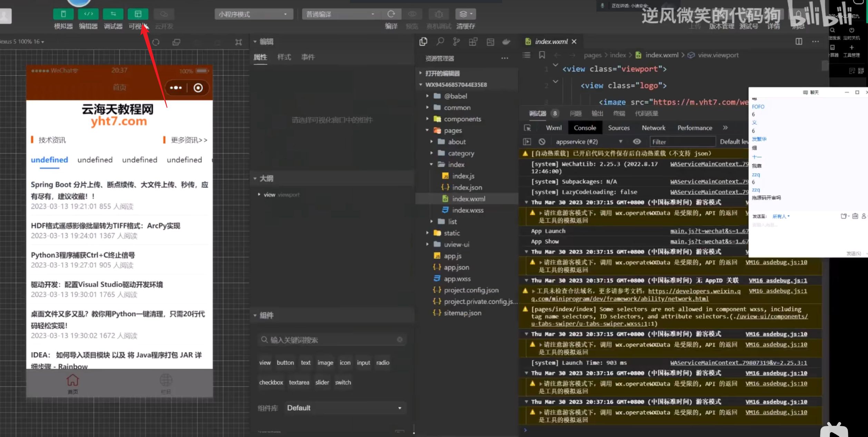Viewport: 868px width, 437px height.
Task: Click the button component chip
Action: coord(285,363)
